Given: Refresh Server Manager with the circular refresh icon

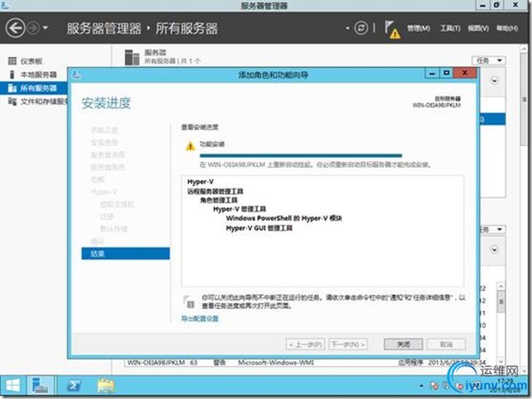Looking at the screenshot, I should pos(361,28).
